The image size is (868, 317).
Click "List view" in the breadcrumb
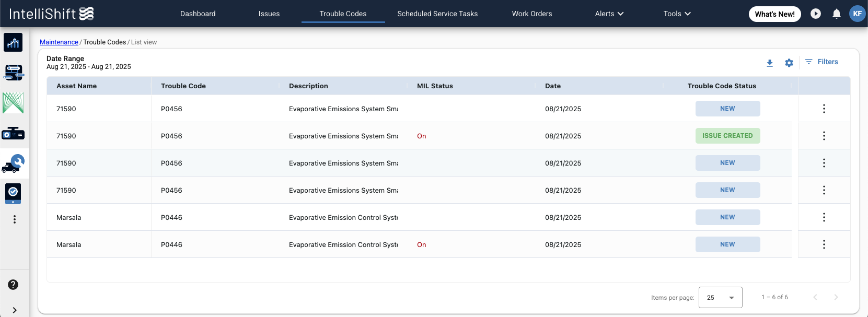[144, 42]
